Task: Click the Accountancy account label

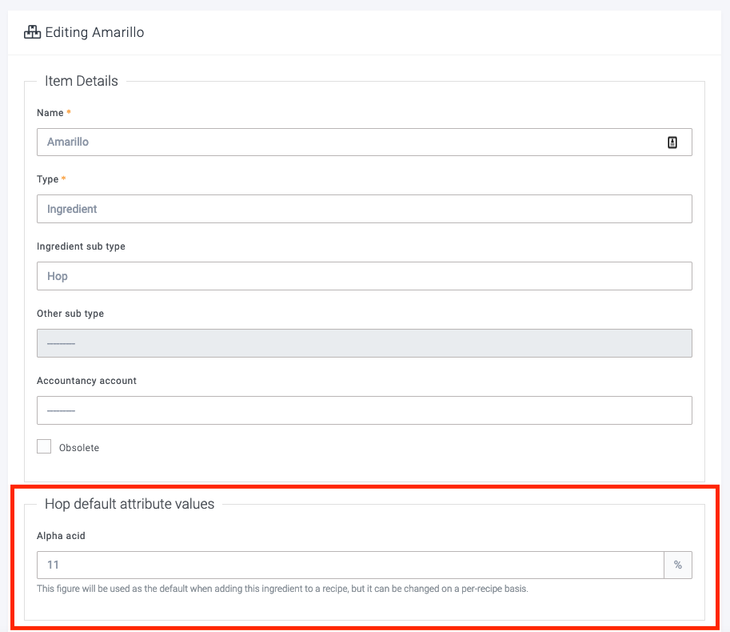Action: tap(86, 380)
